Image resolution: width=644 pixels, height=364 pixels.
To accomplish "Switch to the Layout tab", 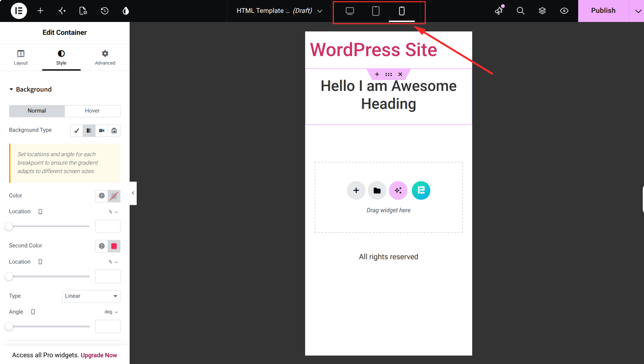I will click(21, 57).
